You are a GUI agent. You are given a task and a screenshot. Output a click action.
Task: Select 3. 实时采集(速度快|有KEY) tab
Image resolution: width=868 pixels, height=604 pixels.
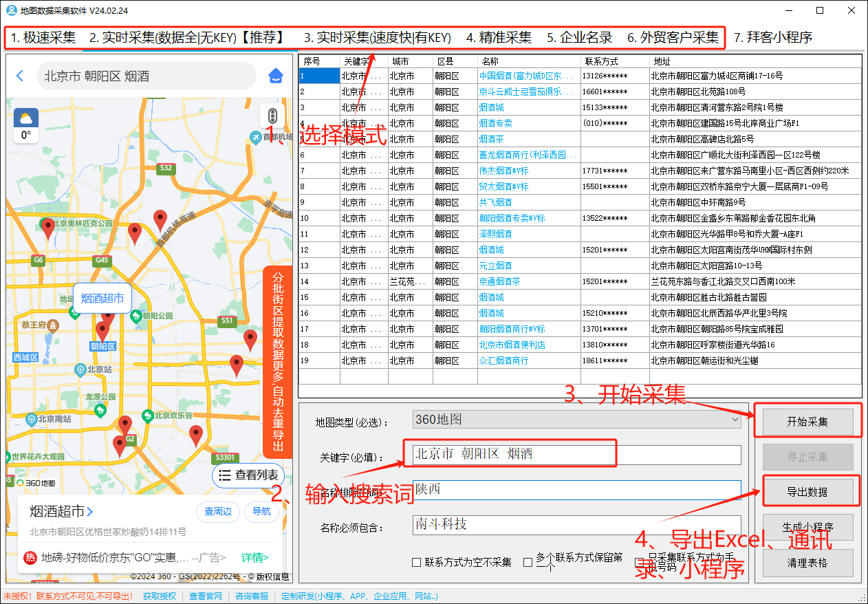point(378,38)
